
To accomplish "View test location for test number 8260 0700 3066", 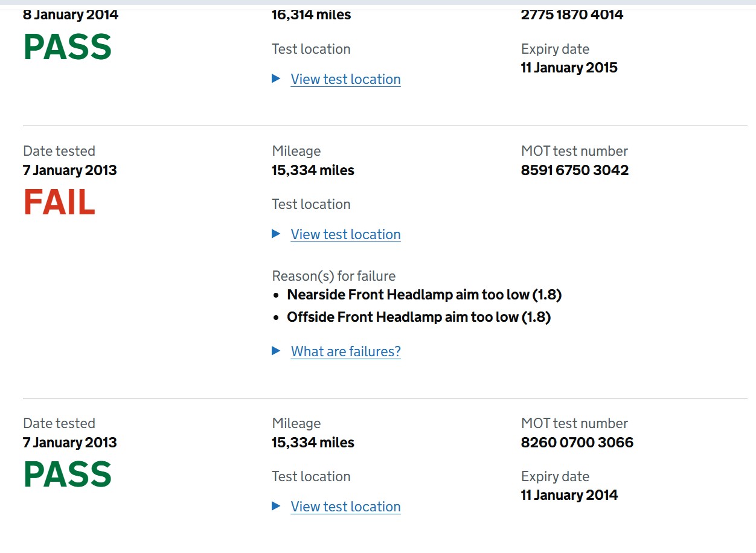I will 345,507.
